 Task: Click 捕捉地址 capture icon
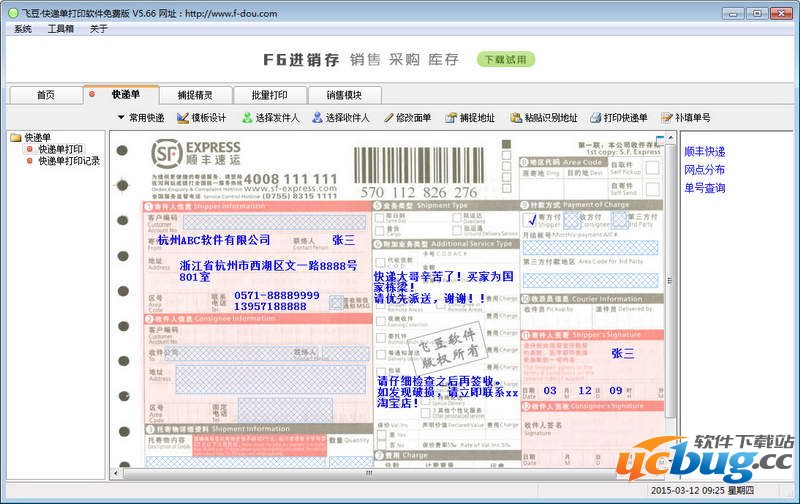click(451, 118)
